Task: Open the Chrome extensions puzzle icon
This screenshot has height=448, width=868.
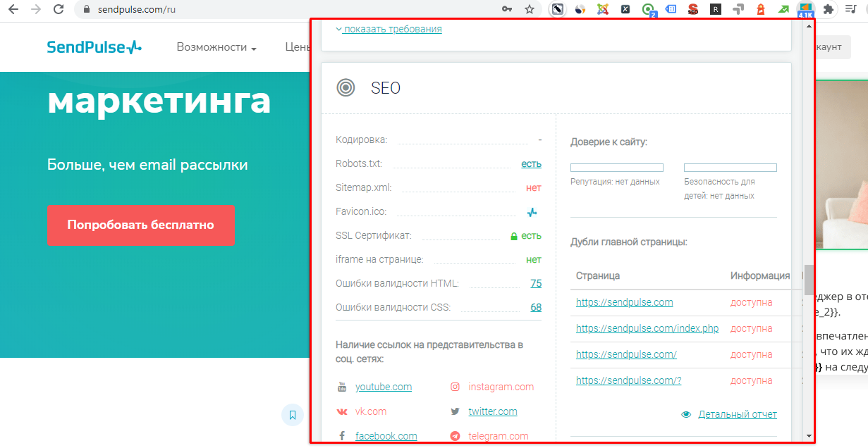Action: [x=829, y=9]
